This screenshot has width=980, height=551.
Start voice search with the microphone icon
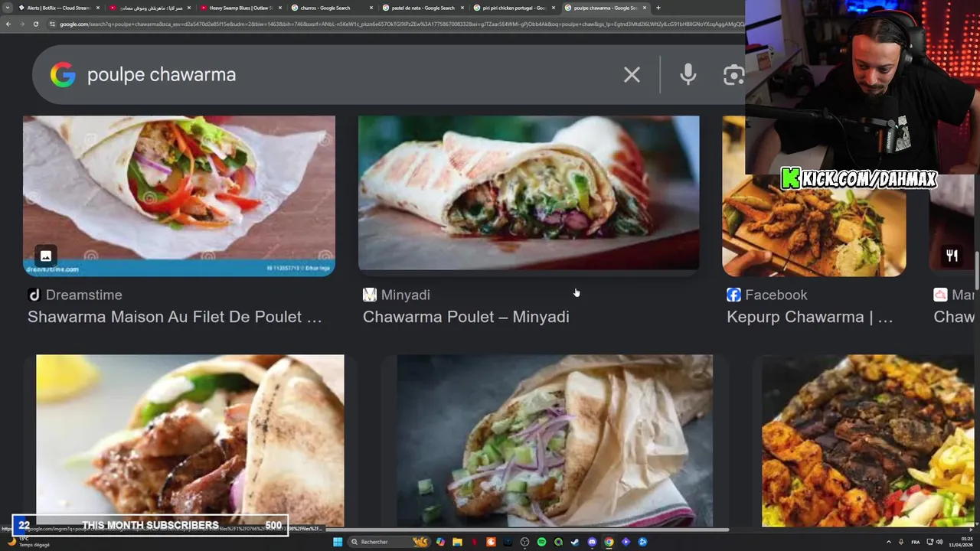688,74
